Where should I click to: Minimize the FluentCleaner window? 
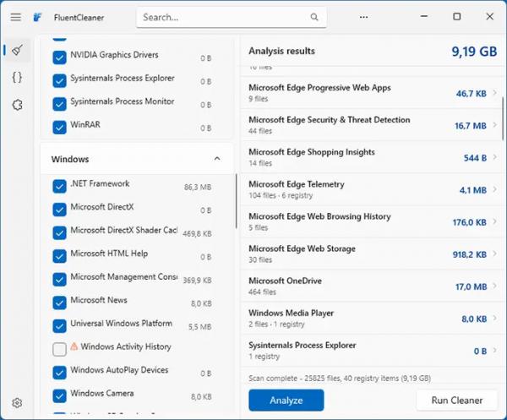click(x=424, y=16)
